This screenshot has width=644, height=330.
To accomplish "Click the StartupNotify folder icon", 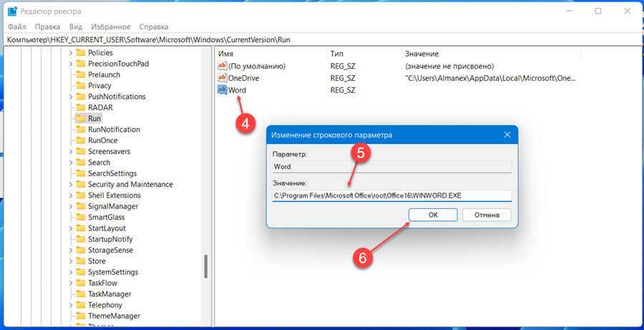I will tap(80, 239).
